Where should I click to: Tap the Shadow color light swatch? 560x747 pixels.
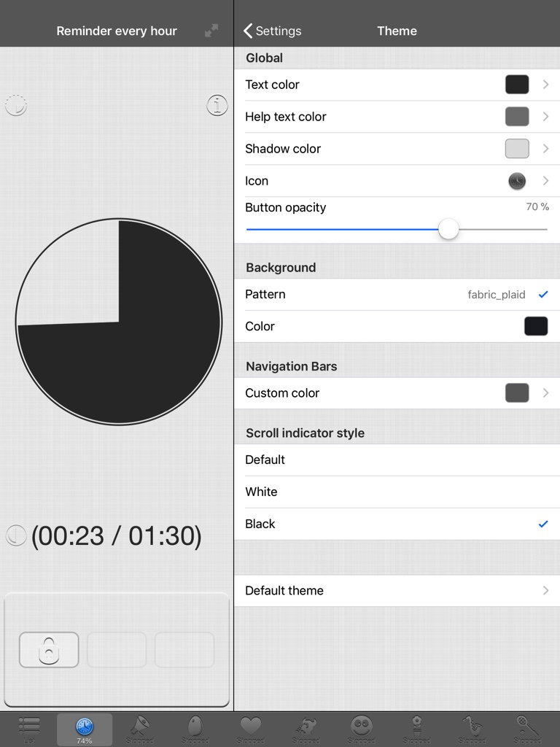(517, 149)
